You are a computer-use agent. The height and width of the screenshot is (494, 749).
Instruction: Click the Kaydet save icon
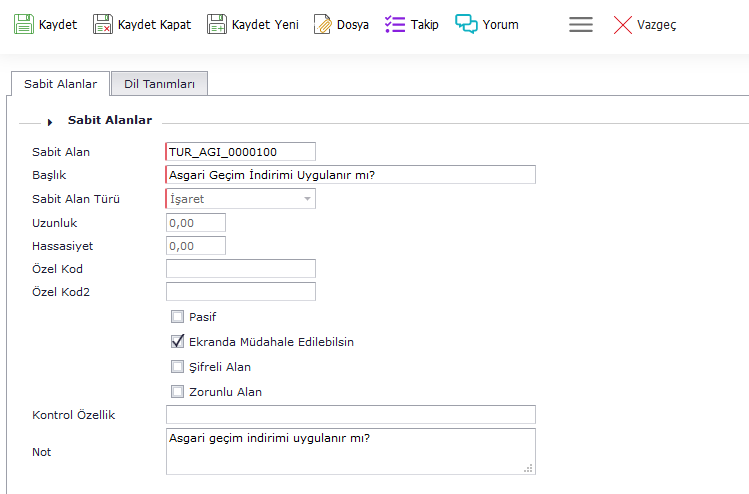click(24, 24)
